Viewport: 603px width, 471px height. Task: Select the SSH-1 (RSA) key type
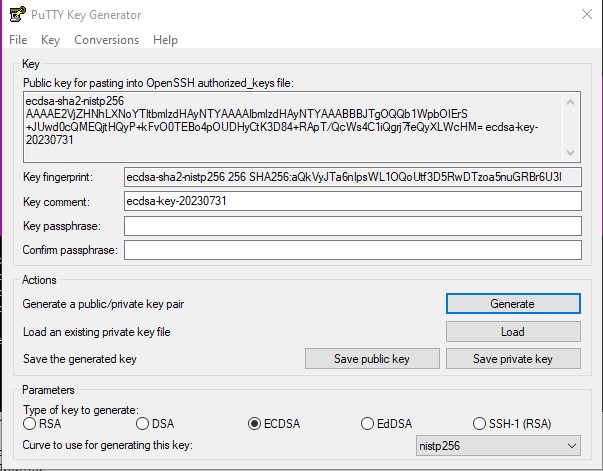pos(512,424)
